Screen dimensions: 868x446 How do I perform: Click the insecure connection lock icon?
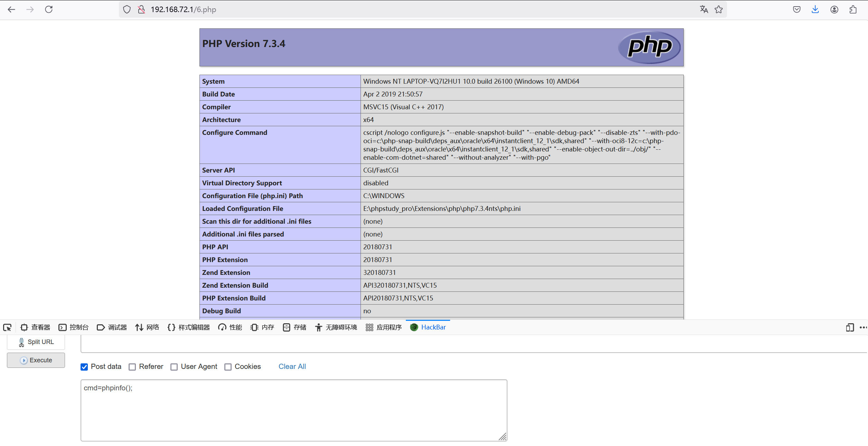click(x=141, y=9)
